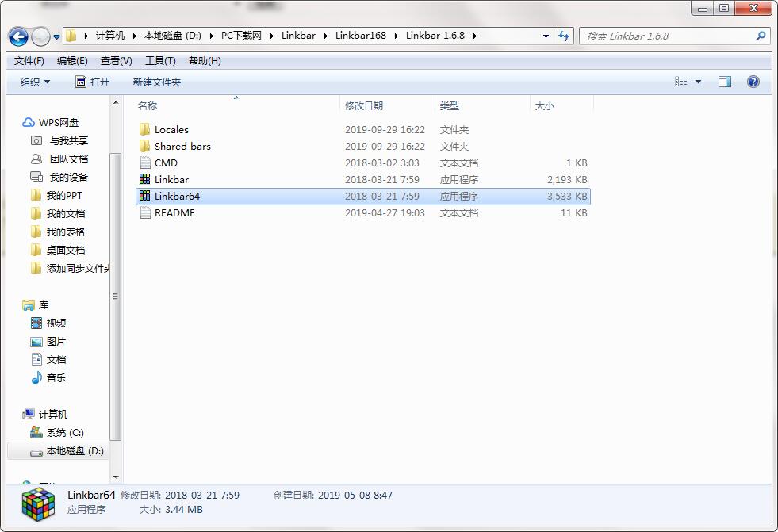The image size is (778, 532).
Task: Select the Linkbar64 application icon
Action: pos(144,196)
